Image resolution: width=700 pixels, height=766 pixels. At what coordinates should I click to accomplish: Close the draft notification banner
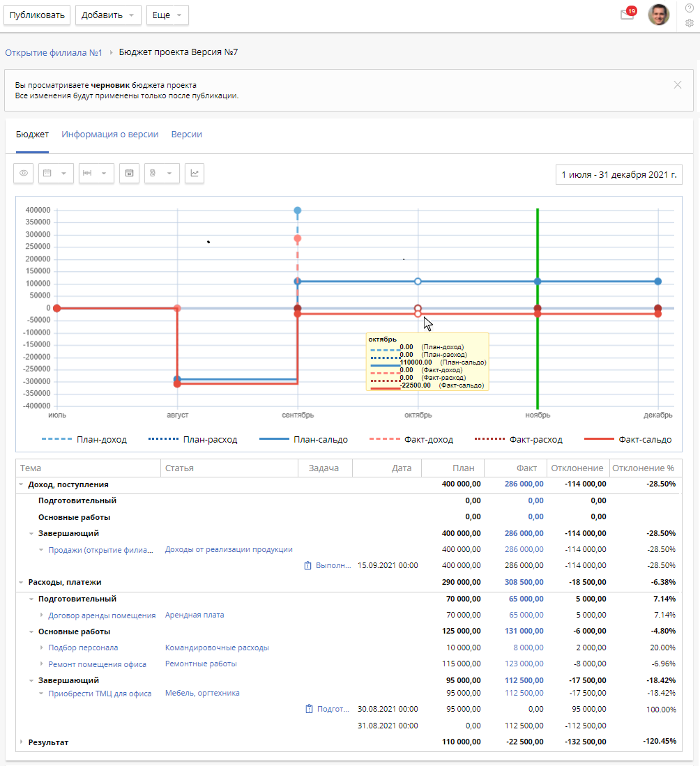pyautogui.click(x=678, y=85)
